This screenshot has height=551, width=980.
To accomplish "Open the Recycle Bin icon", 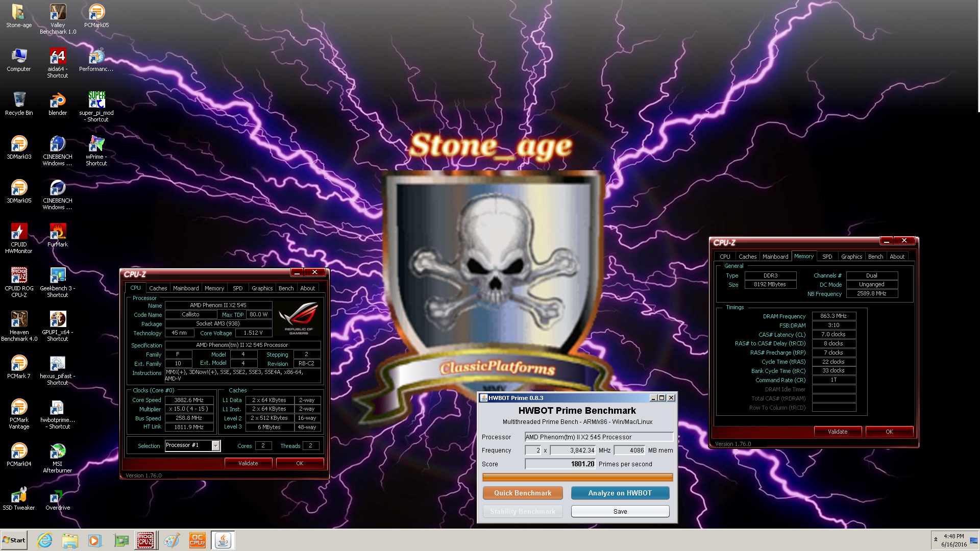I will click(19, 104).
